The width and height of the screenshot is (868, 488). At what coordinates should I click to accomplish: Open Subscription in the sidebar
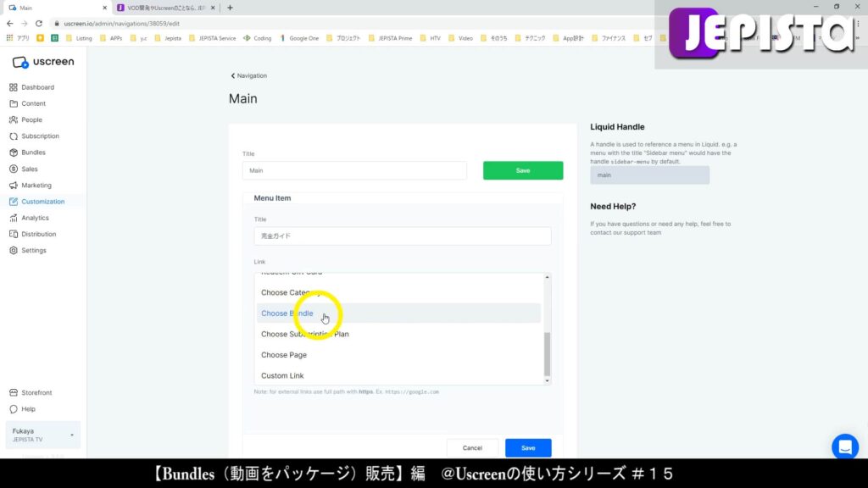[x=40, y=136]
